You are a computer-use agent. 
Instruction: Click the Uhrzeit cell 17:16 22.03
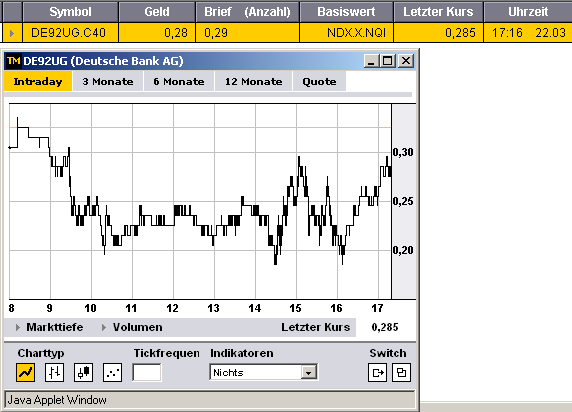[528, 33]
